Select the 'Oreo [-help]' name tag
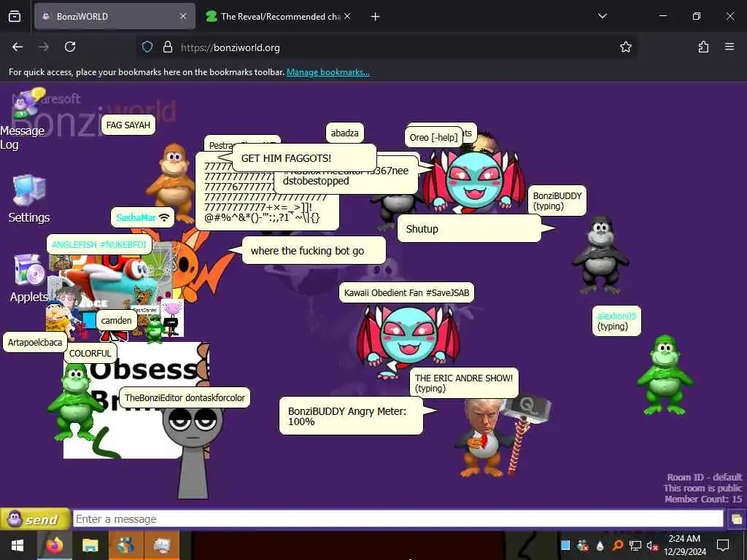 [x=433, y=138]
